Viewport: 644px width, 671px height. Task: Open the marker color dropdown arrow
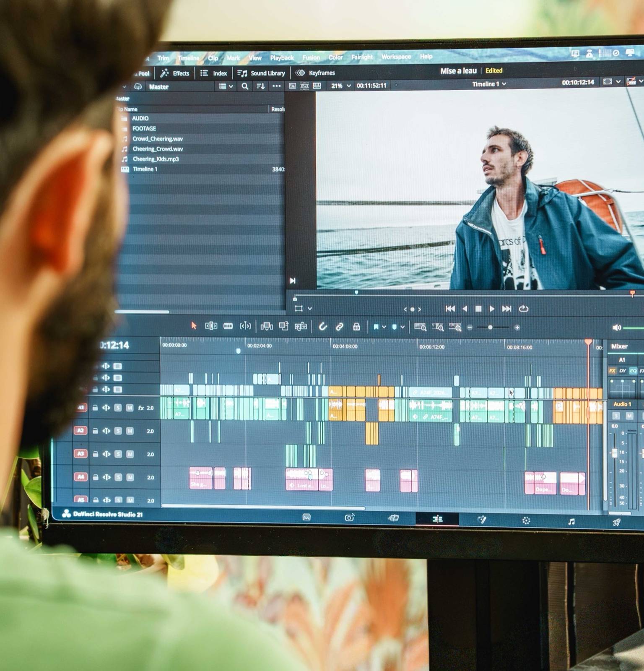point(402,327)
